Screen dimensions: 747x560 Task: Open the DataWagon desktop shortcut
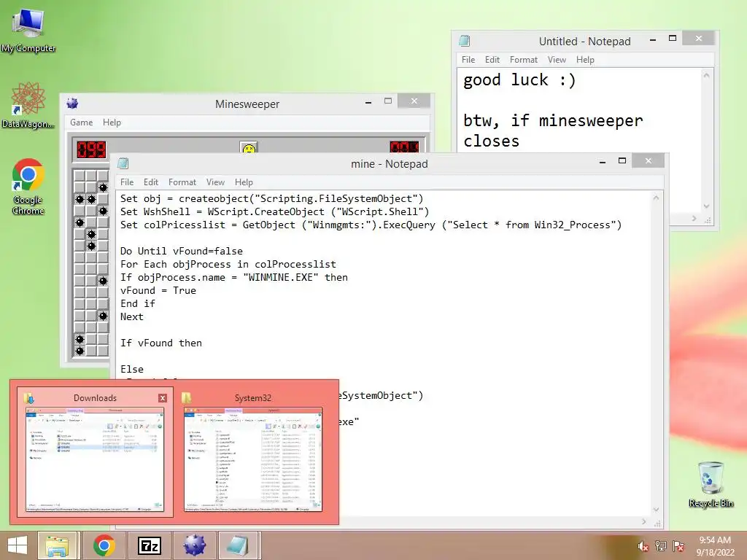click(x=28, y=105)
